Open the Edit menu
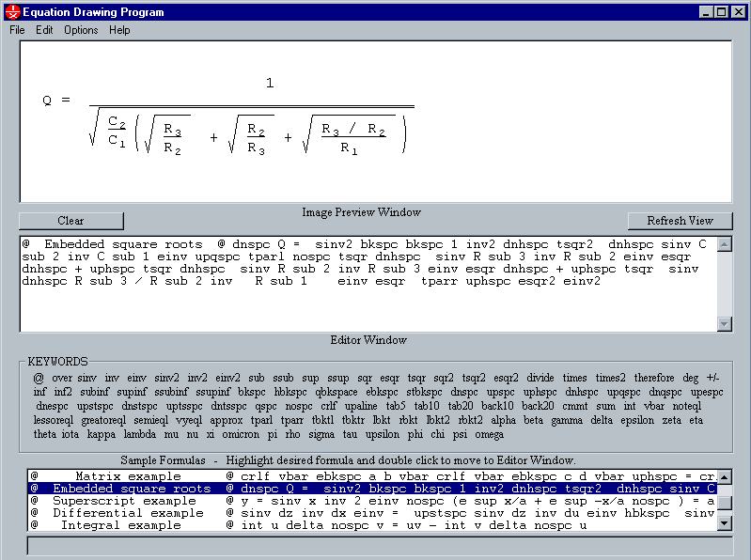 (44, 30)
